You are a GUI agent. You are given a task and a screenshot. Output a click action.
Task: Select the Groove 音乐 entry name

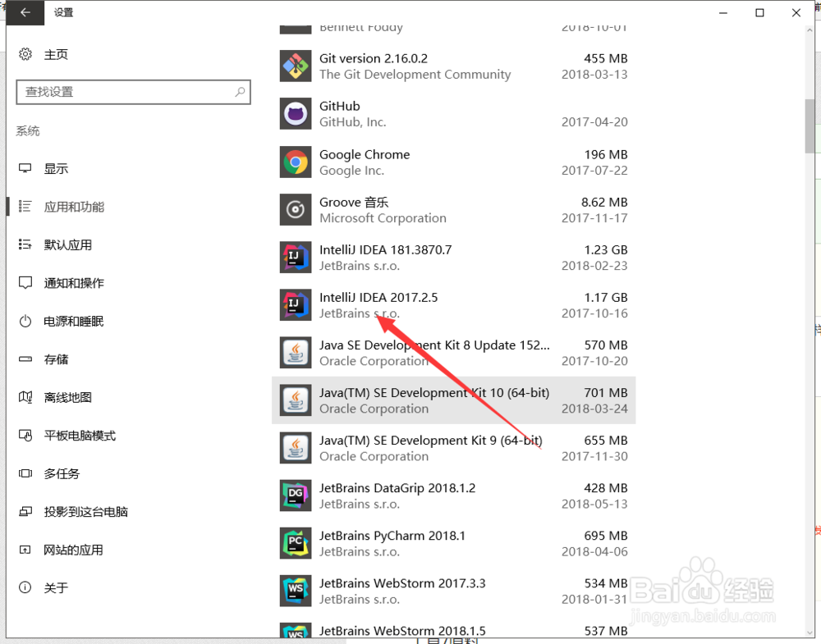point(354,203)
